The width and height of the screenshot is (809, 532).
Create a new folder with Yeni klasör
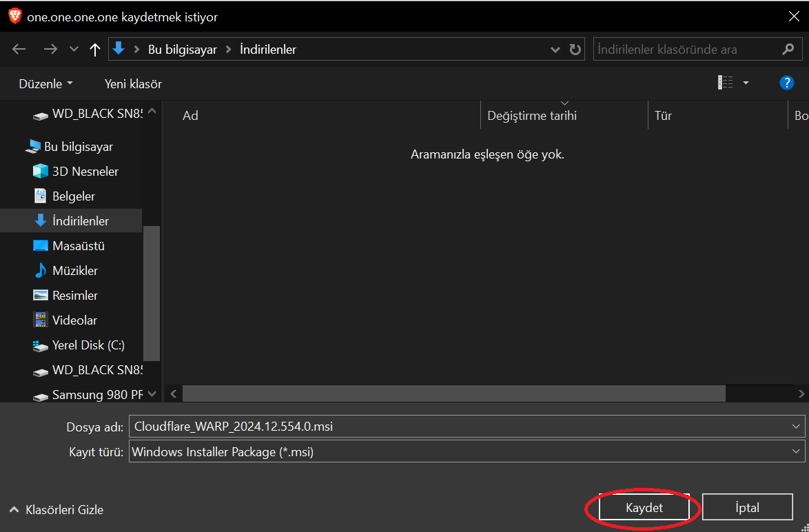[133, 83]
